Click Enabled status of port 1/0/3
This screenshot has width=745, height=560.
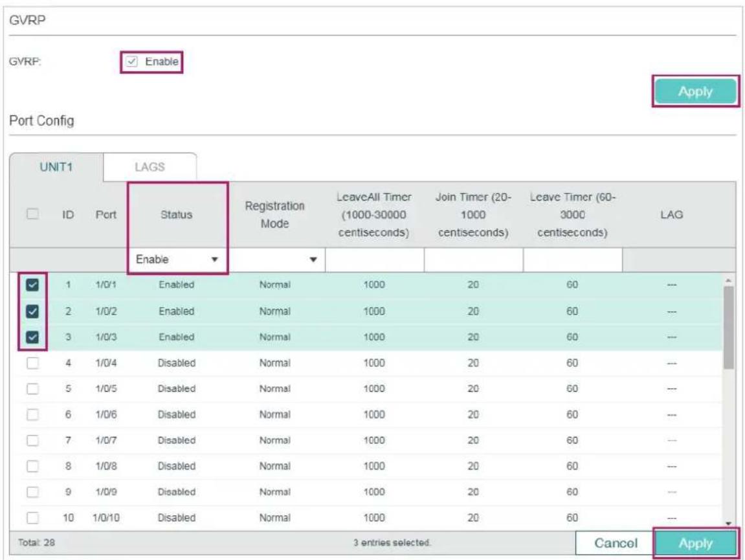click(x=176, y=337)
